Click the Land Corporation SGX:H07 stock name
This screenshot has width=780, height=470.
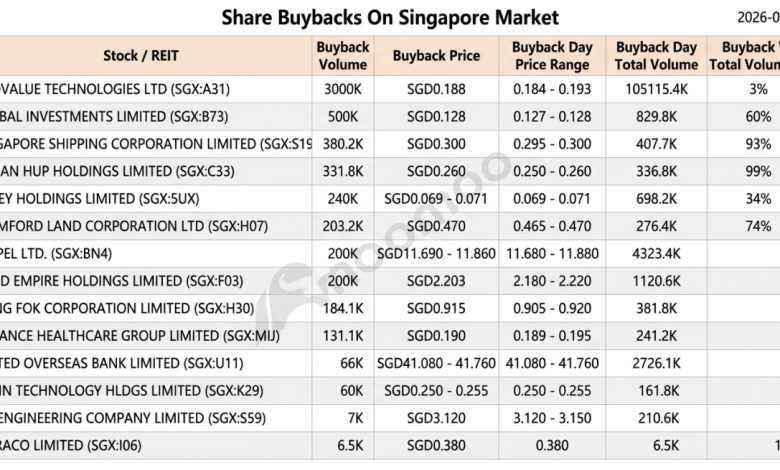pyautogui.click(x=134, y=226)
